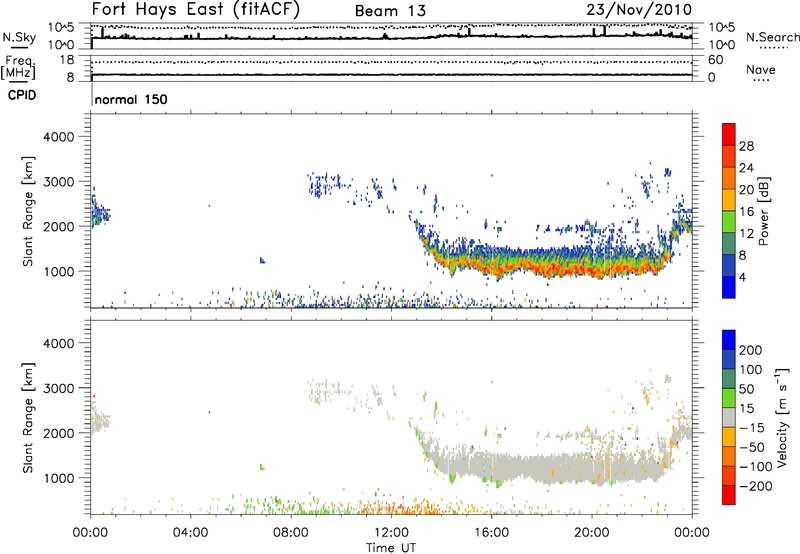800x554 pixels.
Task: Pick the blue top of velocity colorbar
Action: (x=729, y=340)
